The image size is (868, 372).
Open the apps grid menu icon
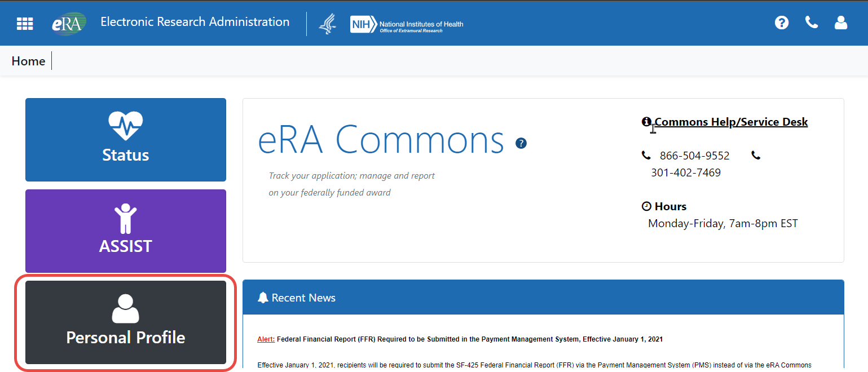25,24
